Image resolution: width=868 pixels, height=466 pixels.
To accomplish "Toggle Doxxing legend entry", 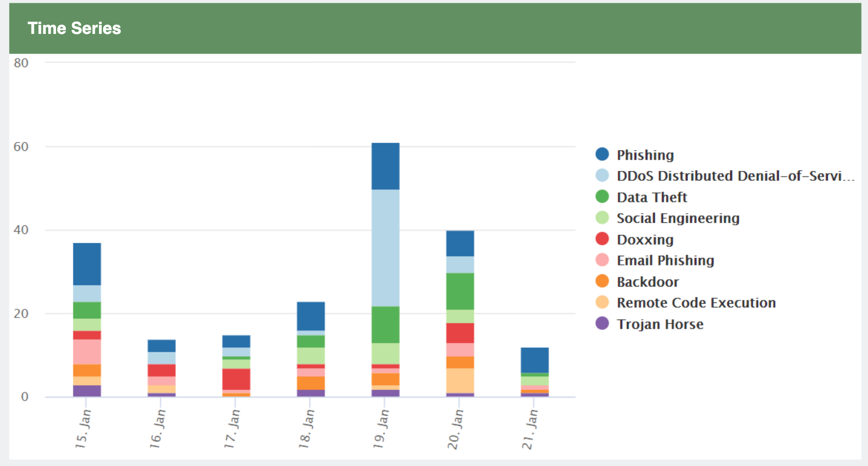I will click(645, 240).
